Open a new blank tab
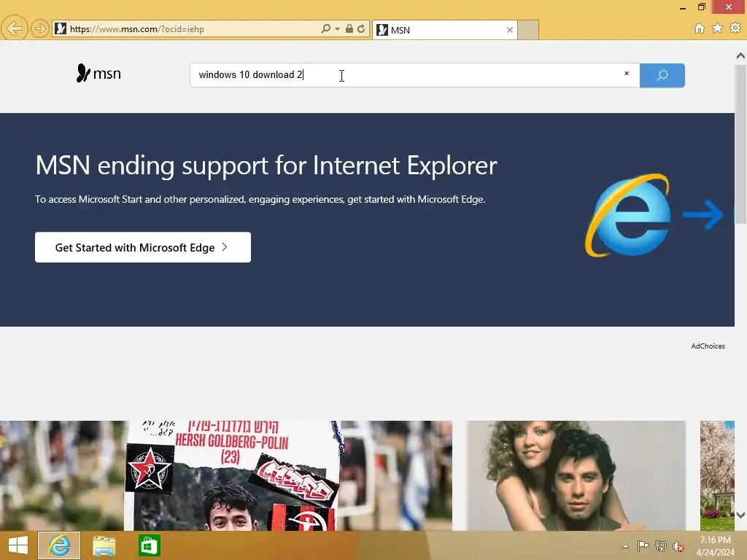This screenshot has width=747, height=560. [528, 30]
